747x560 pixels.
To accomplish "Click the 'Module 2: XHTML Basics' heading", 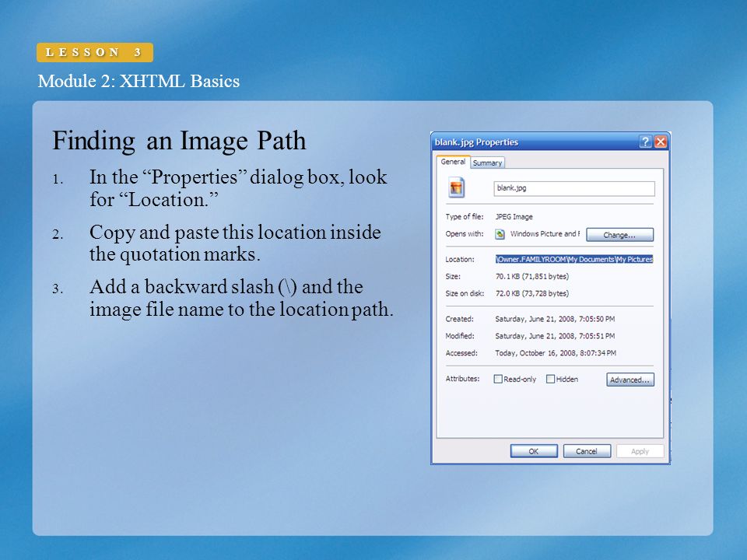I will pyautogui.click(x=139, y=81).
